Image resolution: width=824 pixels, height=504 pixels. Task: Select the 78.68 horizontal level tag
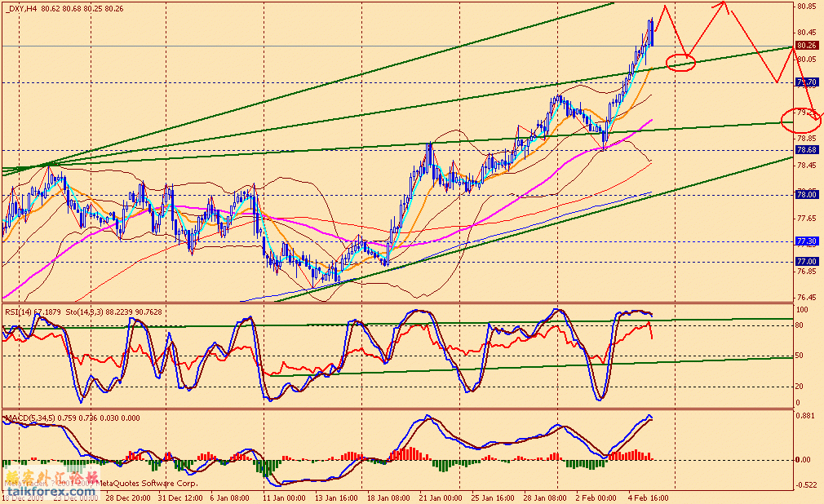807,150
